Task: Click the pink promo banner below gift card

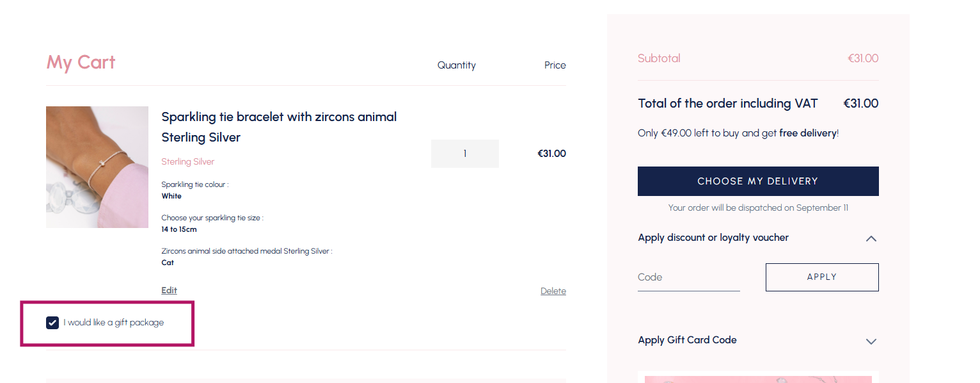Action: pos(758,379)
